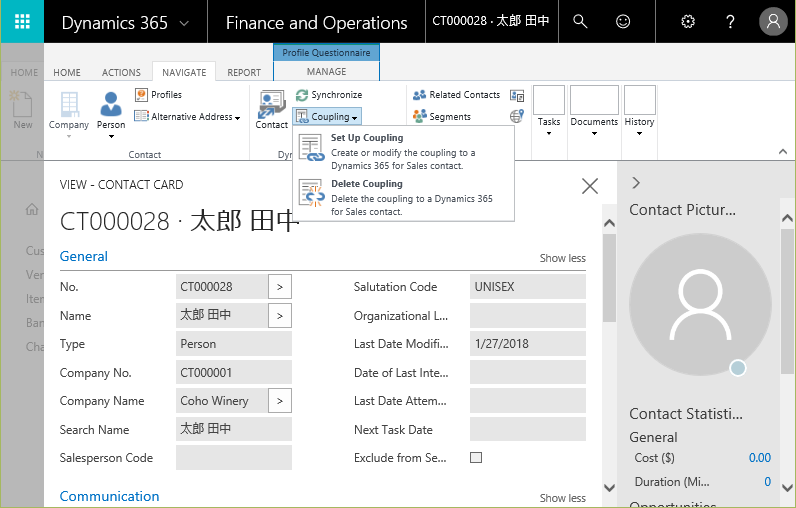
Task: Select the NAVIGATE ribbon tab
Action: point(184,73)
